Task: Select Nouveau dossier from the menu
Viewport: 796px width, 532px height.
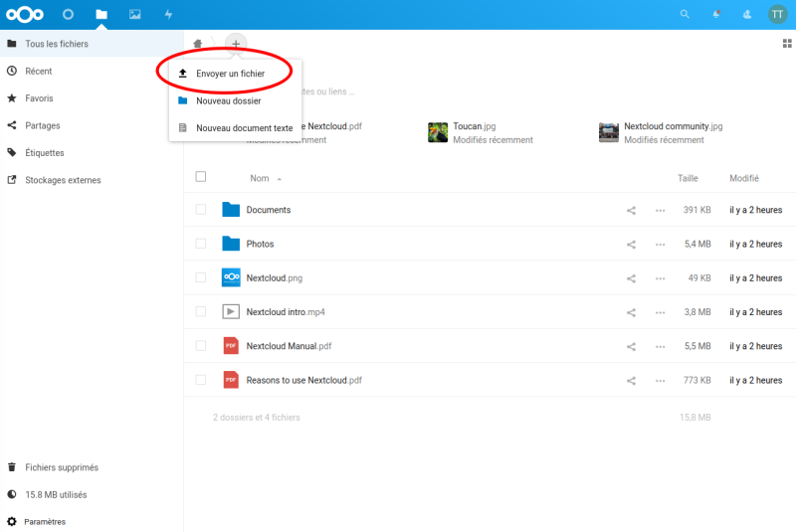Action: pyautogui.click(x=228, y=100)
